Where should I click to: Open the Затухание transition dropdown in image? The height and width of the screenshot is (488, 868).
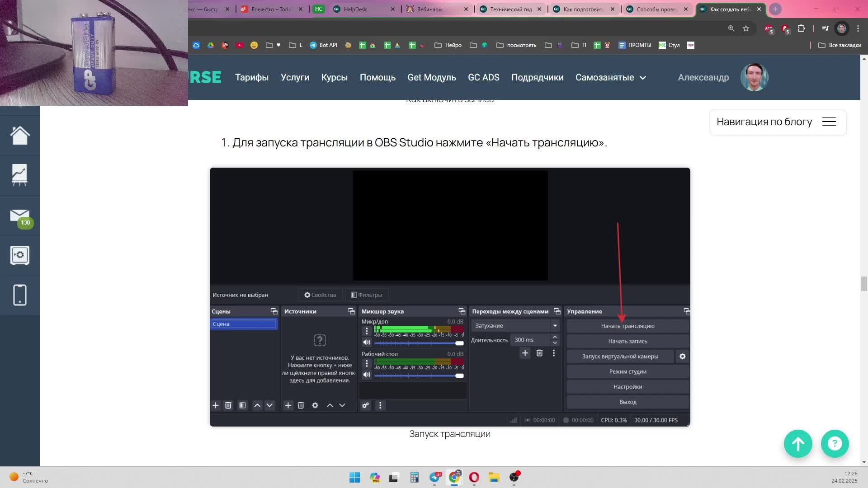[x=515, y=326]
